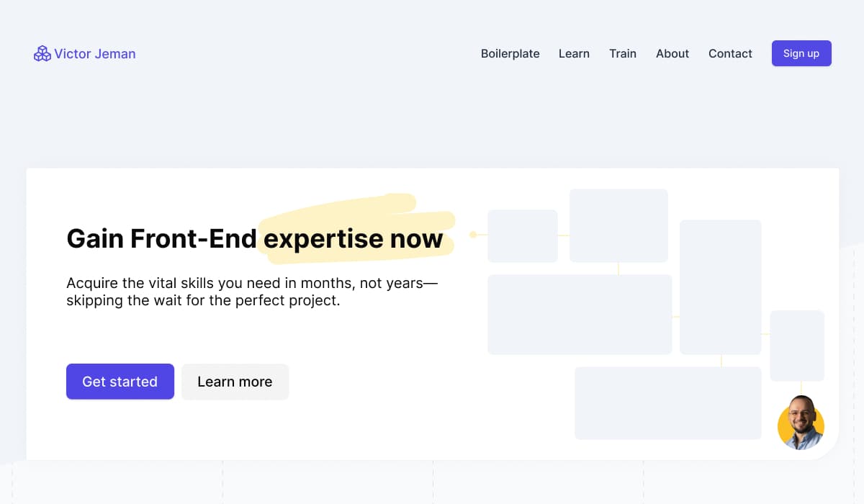
Task: Click the top rounded card in the flowchart
Action: point(618,225)
